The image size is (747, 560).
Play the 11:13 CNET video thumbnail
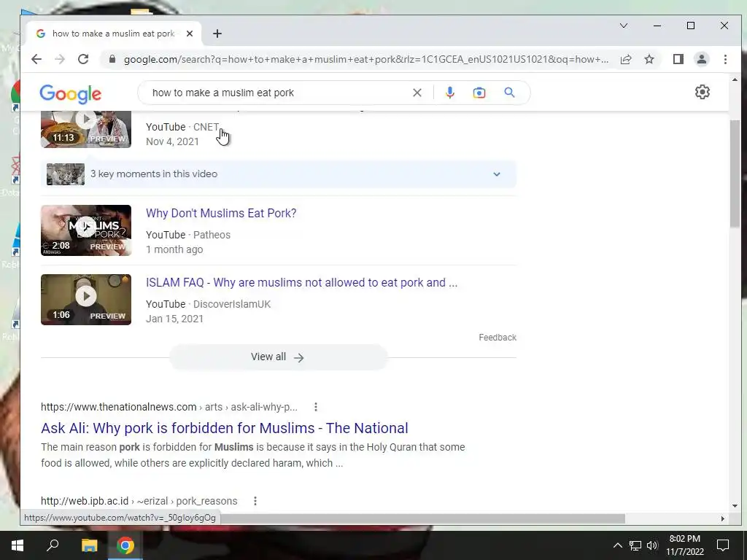click(x=86, y=129)
